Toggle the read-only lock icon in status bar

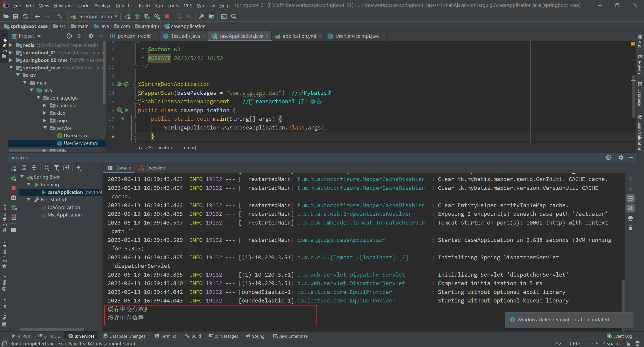[x=628, y=343]
